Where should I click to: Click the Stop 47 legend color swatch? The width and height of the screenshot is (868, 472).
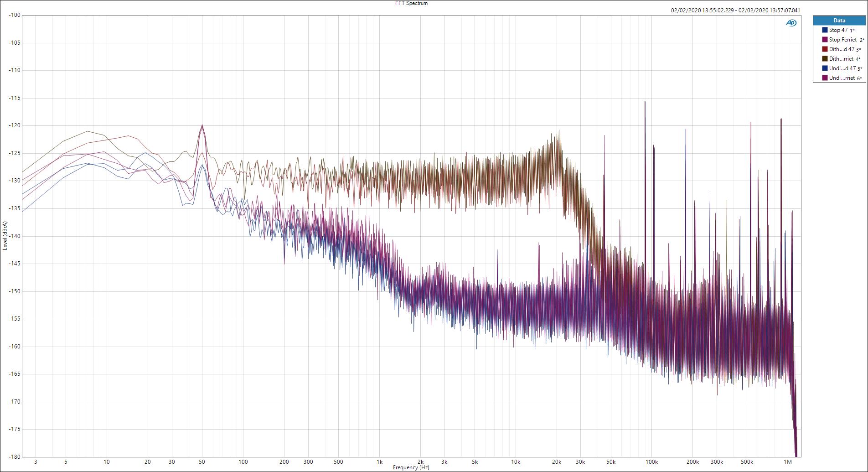[x=825, y=30]
